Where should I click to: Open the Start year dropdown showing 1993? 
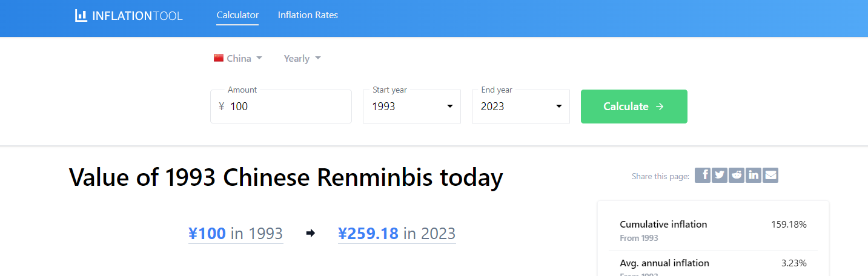click(x=412, y=107)
